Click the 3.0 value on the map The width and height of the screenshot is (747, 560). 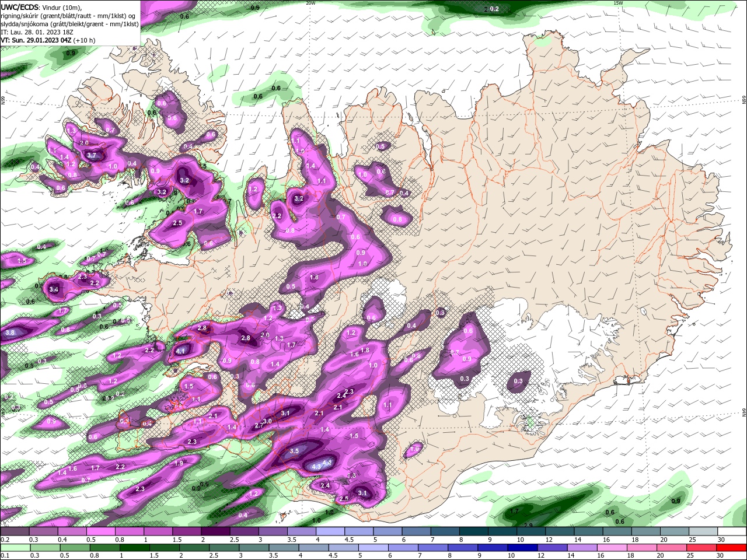coord(268,421)
